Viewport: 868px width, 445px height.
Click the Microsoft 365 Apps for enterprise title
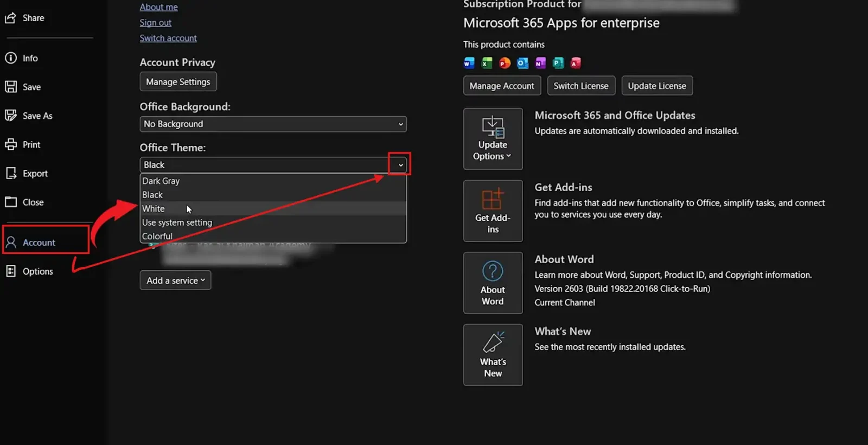[561, 23]
